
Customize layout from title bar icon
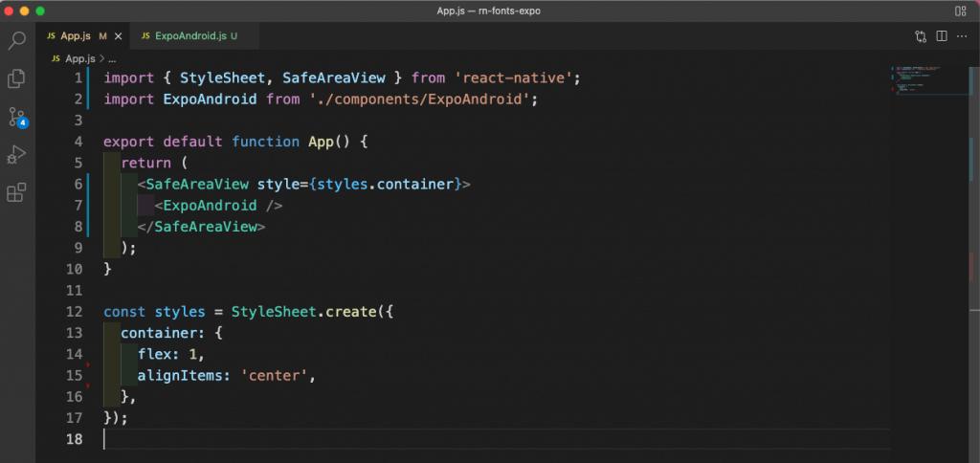pos(960,11)
